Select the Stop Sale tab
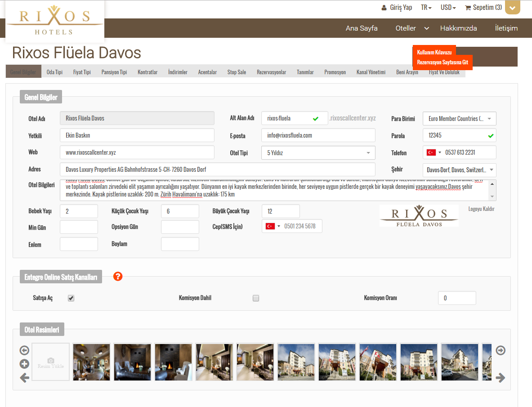Viewport: 532px width, 407px height. click(237, 72)
